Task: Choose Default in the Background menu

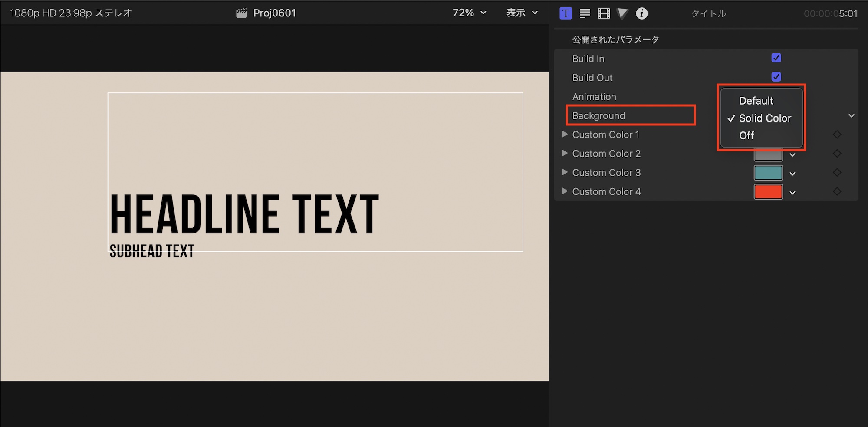Action: (756, 101)
